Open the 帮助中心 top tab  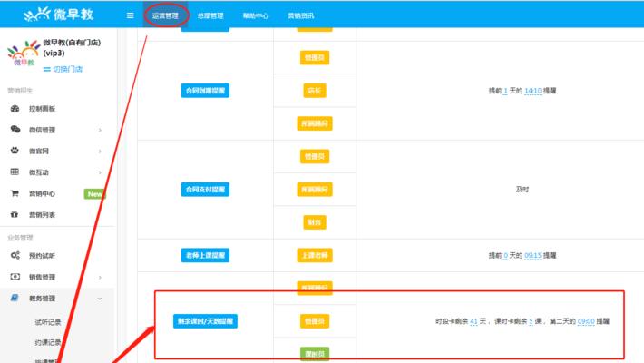point(256,15)
